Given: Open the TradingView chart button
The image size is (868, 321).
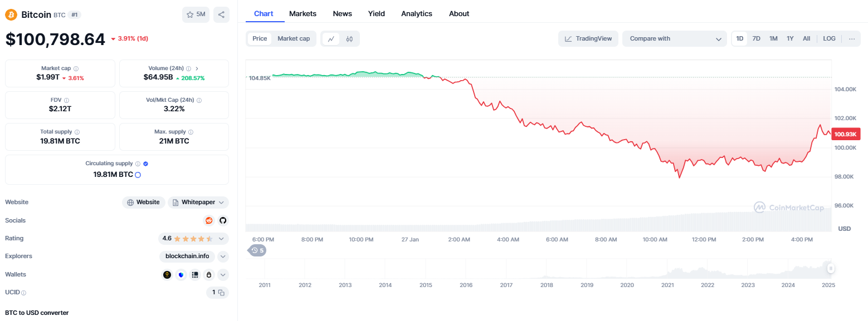Looking at the screenshot, I should 588,39.
